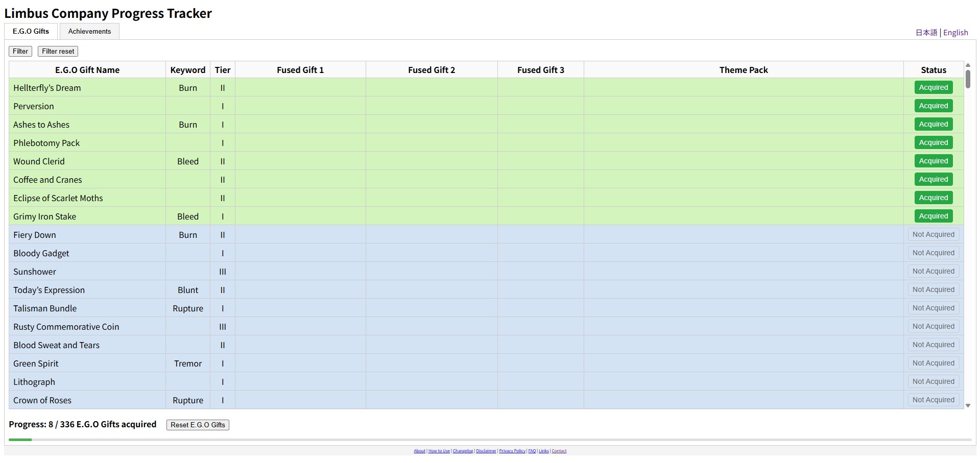This screenshot has height=463, width=980.
Task: Open the FAQ link
Action: click(532, 451)
